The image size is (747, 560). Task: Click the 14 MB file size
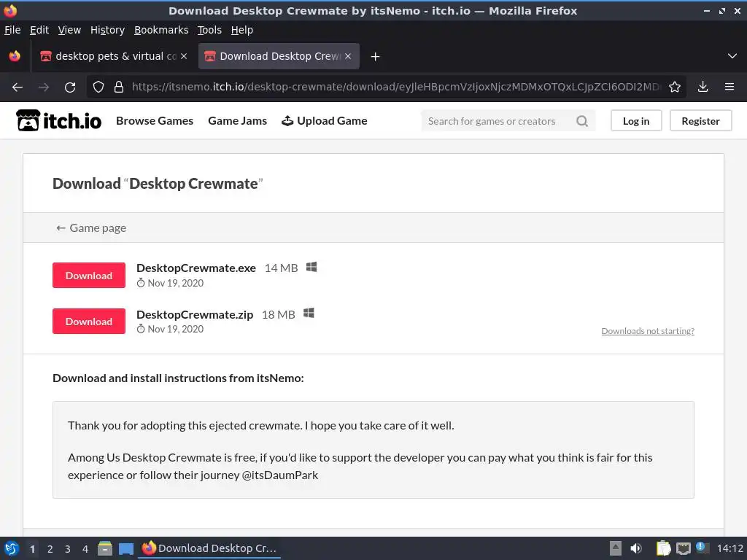(x=281, y=268)
